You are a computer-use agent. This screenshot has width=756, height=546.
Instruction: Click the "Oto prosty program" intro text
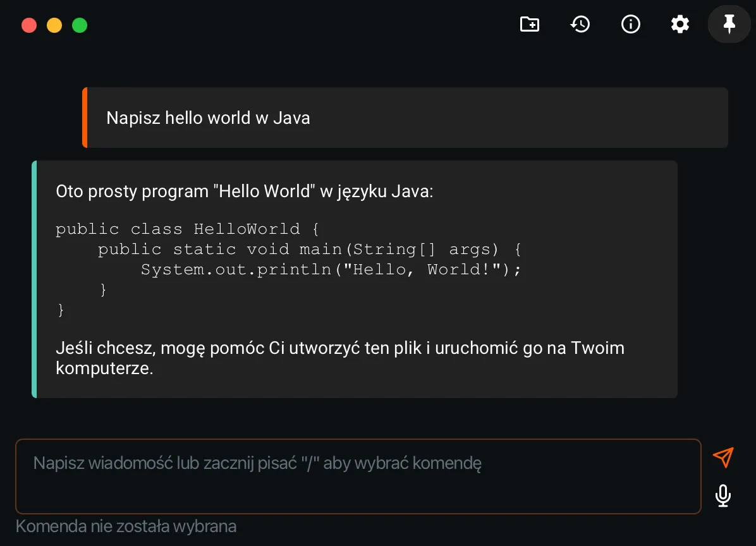click(244, 191)
